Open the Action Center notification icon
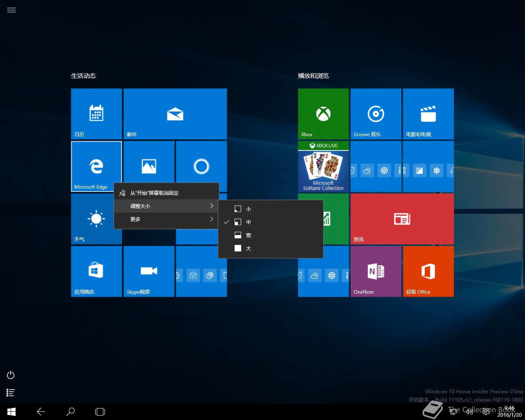 point(486,412)
